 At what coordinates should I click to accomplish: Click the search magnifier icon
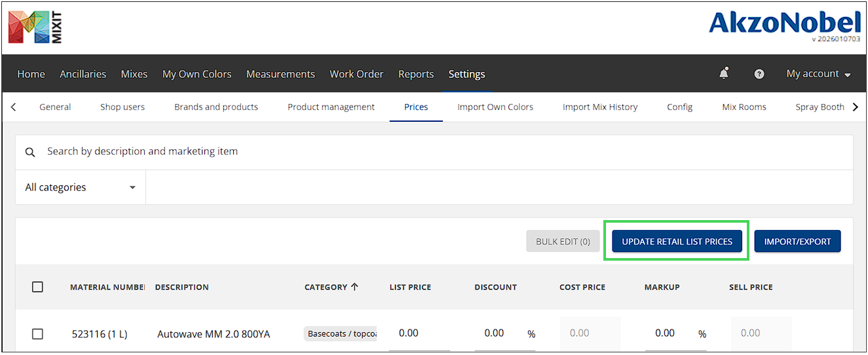tap(29, 152)
